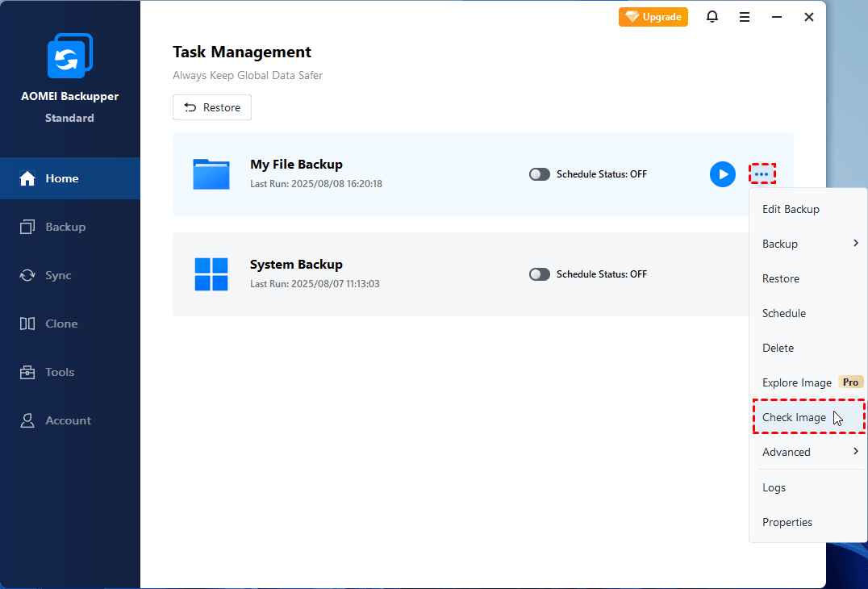Screen dimensions: 868x589
Task: Click the notification bell icon
Action: (712, 17)
